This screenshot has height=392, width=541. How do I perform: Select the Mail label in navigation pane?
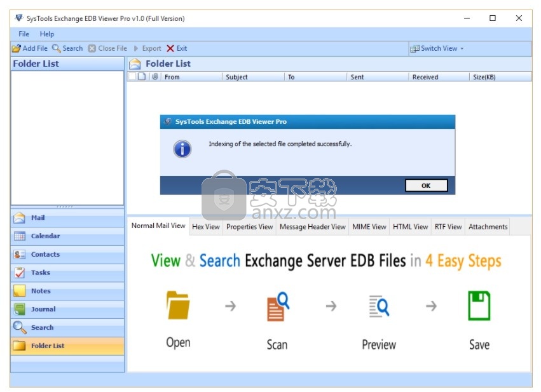(x=38, y=217)
